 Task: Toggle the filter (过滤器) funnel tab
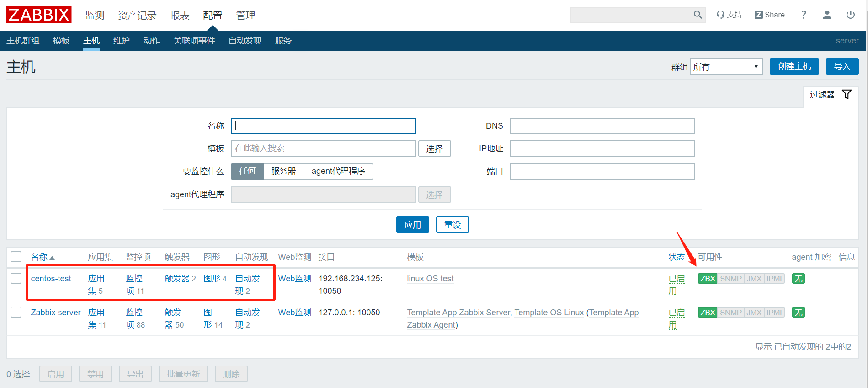click(831, 95)
